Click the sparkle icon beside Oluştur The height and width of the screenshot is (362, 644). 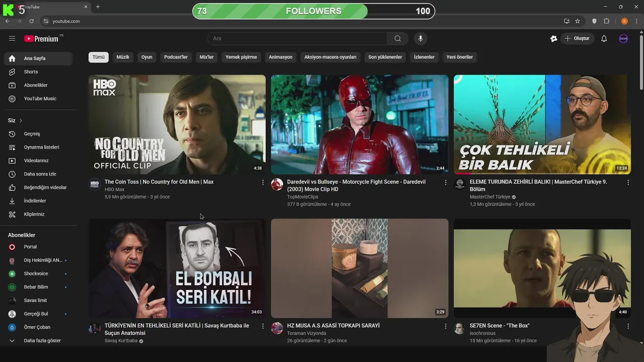553,39
